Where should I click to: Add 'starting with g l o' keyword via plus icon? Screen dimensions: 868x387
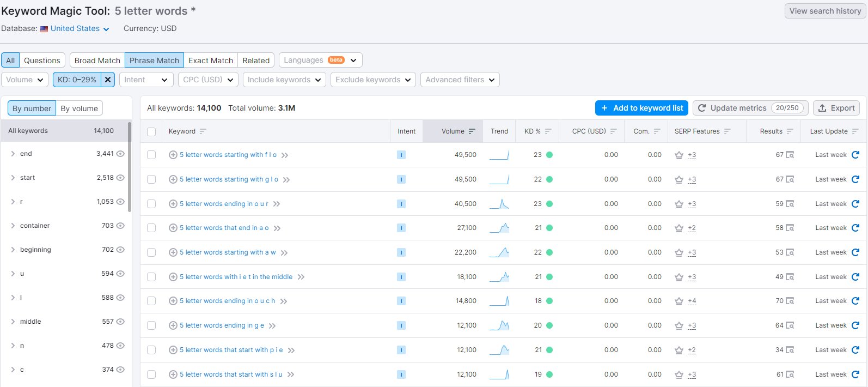point(173,179)
